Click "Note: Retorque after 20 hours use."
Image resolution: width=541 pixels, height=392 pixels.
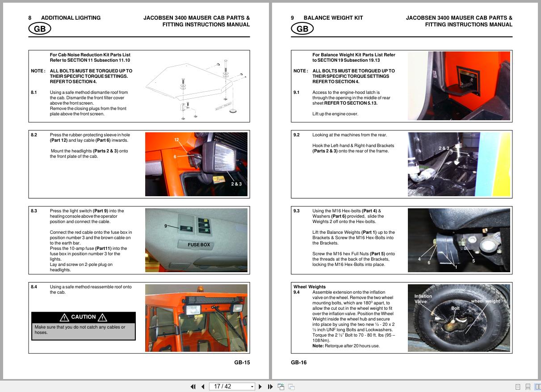point(346,346)
